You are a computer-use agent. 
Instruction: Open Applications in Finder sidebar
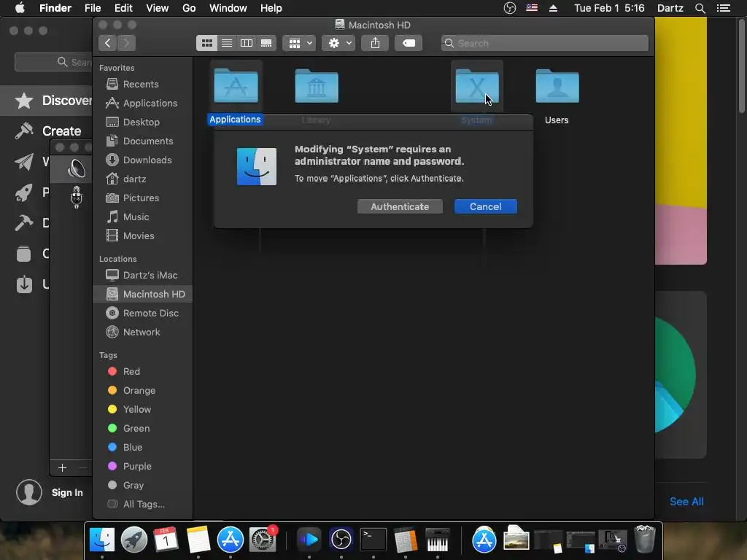pos(143,104)
